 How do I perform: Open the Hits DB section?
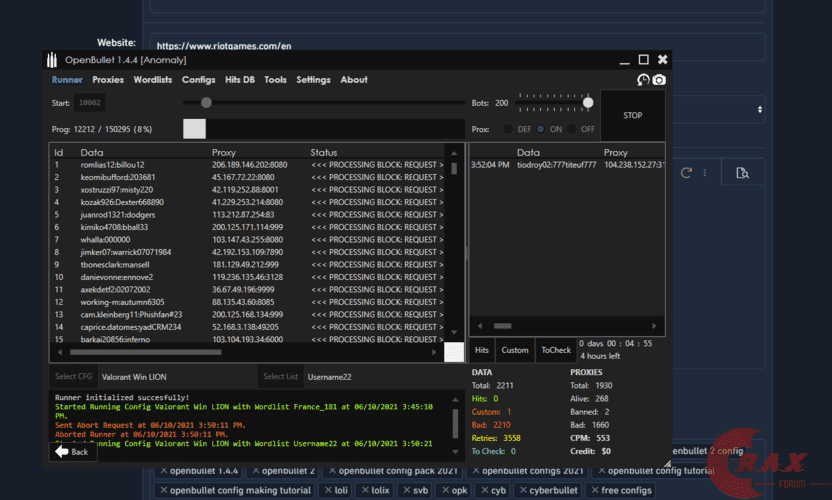click(x=239, y=80)
